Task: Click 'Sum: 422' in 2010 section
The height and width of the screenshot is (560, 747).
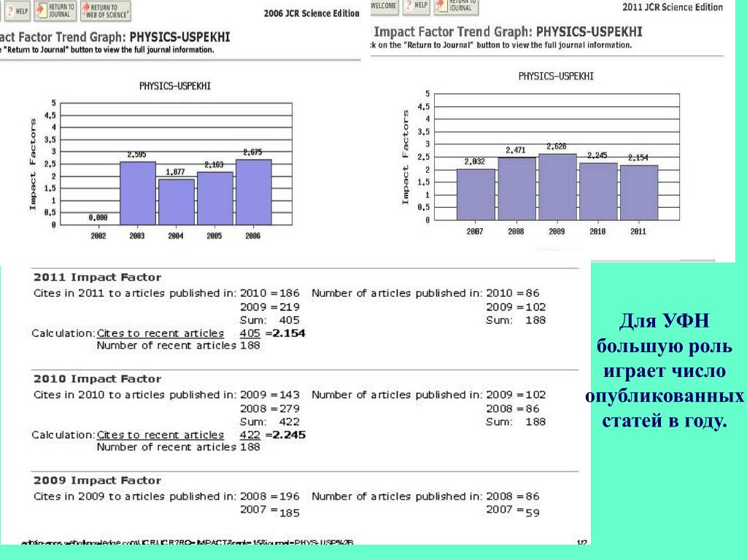Action: tap(270, 422)
